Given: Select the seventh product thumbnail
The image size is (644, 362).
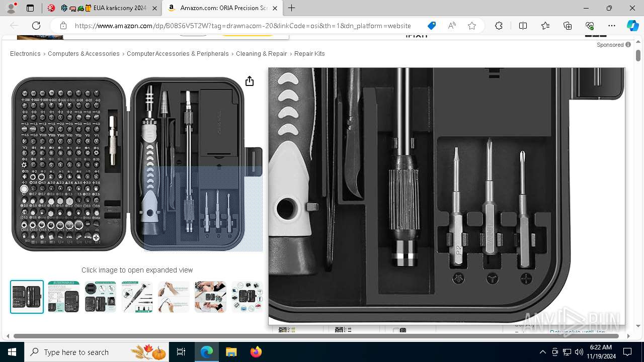Looking at the screenshot, I should pyautogui.click(x=248, y=297).
